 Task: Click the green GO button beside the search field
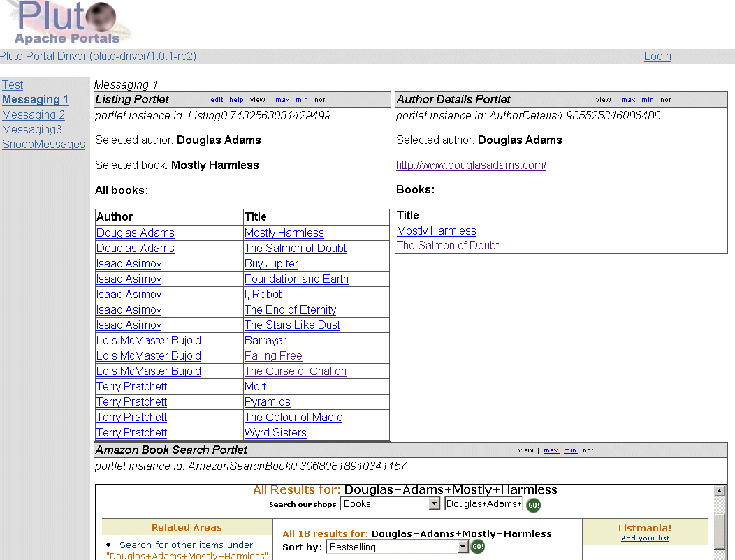click(x=534, y=505)
